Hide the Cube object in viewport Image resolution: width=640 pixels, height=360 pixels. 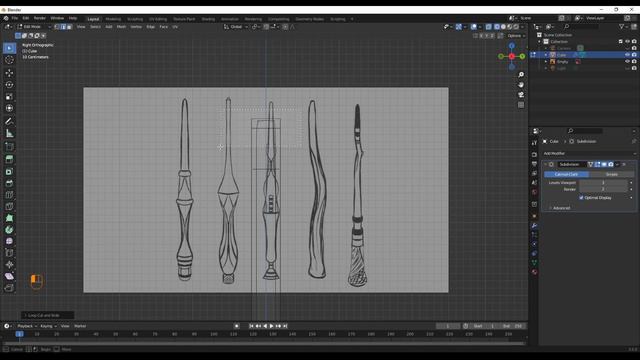point(627,55)
